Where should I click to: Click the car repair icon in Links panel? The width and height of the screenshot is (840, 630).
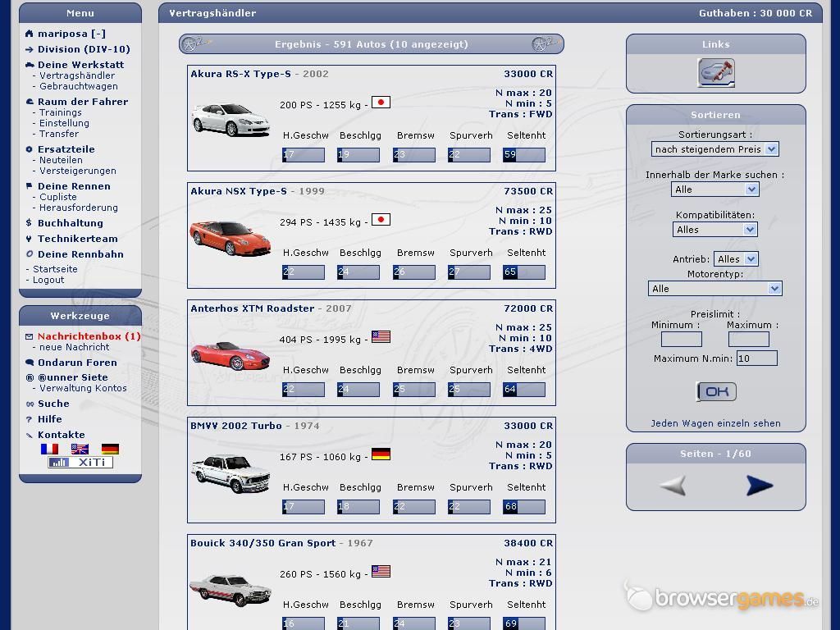tap(715, 73)
